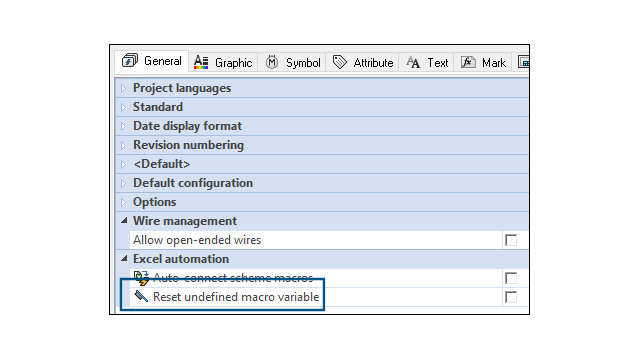
Task: Select the Standard heading text
Action: [158, 107]
